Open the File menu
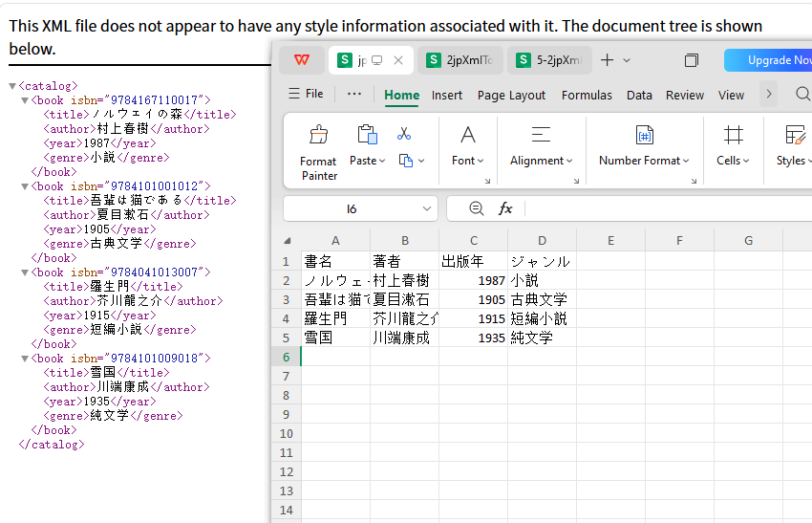 pyautogui.click(x=306, y=94)
